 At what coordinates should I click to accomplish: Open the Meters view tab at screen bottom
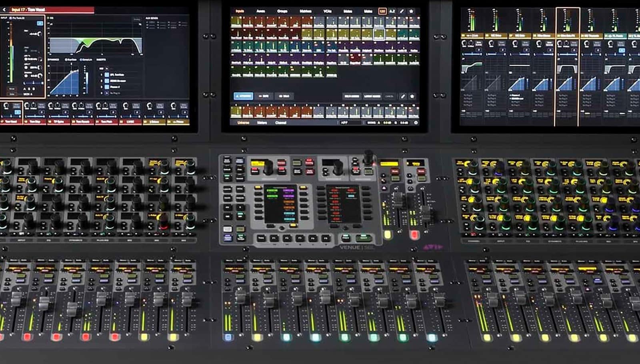pos(262,123)
